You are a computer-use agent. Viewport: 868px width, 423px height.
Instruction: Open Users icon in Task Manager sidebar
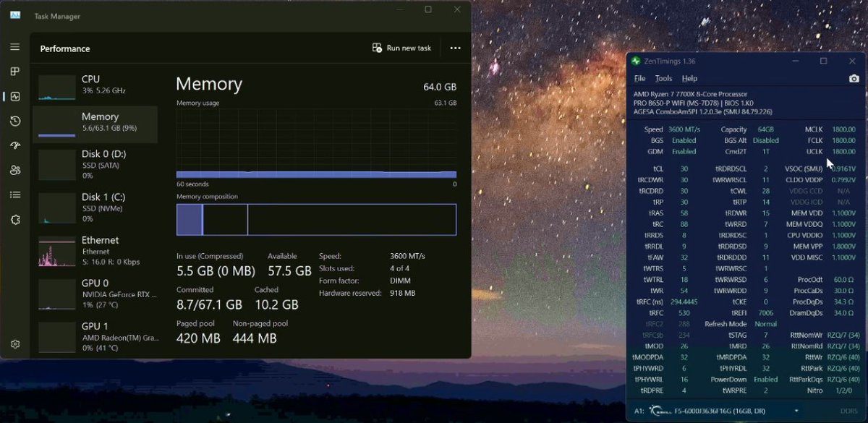(14, 170)
